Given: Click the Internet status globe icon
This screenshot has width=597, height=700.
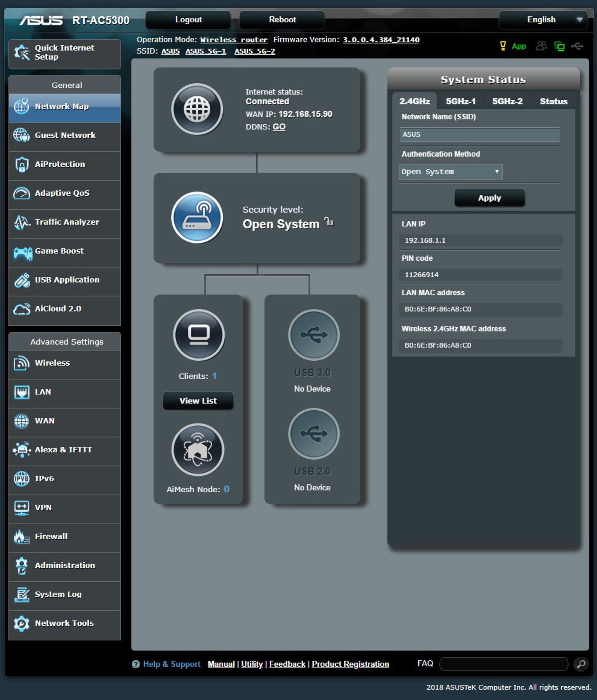Looking at the screenshot, I should 197,109.
